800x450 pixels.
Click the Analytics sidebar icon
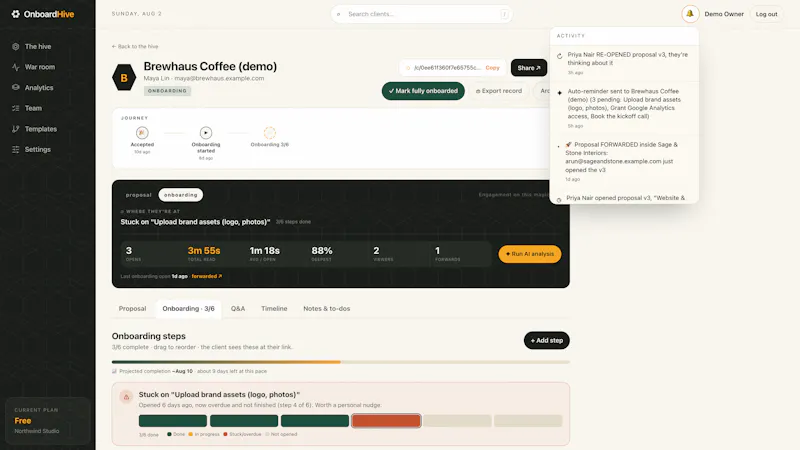pyautogui.click(x=16, y=88)
